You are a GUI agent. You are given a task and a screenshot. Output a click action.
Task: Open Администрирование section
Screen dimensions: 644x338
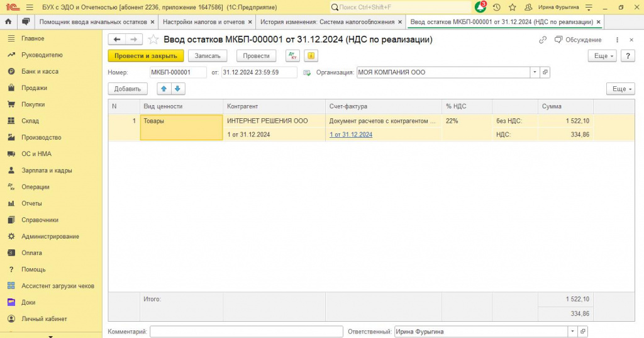tap(50, 237)
